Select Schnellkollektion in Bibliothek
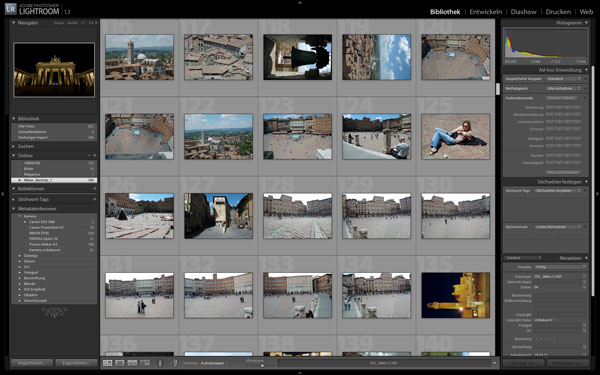Image resolution: width=600 pixels, height=375 pixels. (54, 132)
